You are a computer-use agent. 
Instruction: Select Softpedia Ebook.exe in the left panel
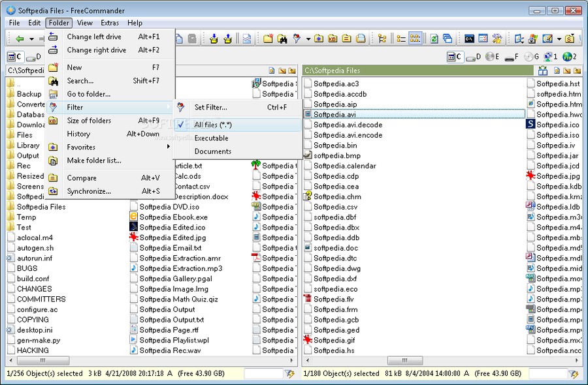tap(169, 217)
